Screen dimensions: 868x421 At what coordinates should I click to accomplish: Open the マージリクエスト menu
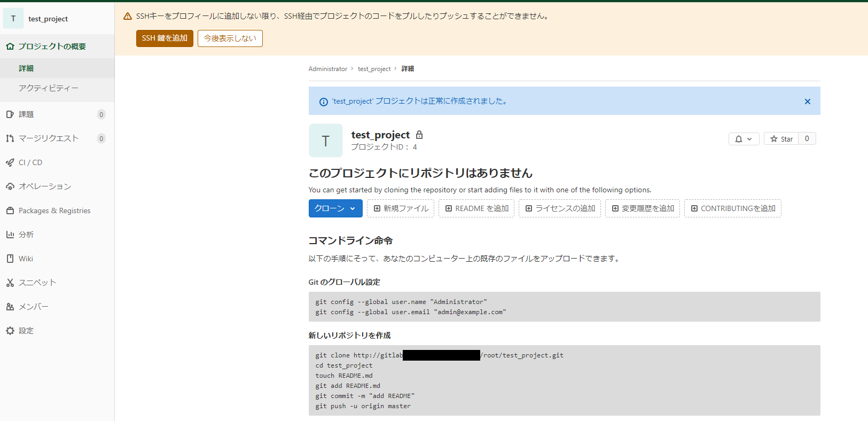[57, 138]
